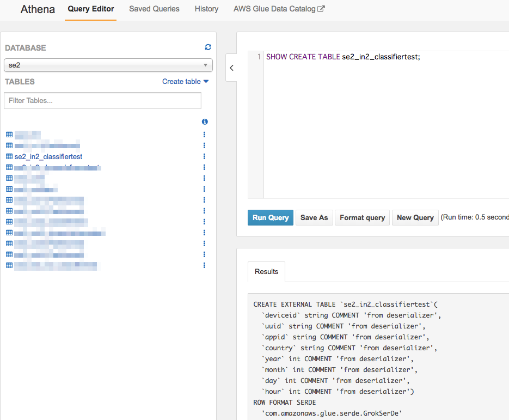Click the New Query button

pyautogui.click(x=415, y=218)
